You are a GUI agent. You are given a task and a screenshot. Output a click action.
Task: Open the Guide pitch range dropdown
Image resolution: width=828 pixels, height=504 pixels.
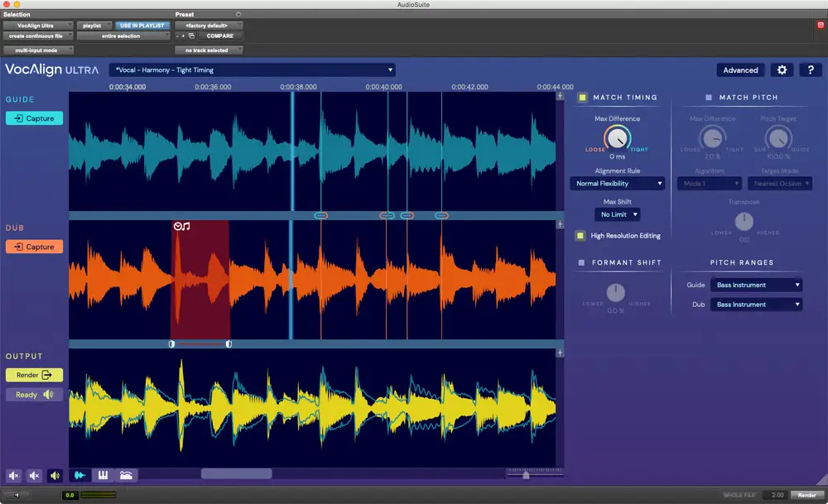[757, 285]
